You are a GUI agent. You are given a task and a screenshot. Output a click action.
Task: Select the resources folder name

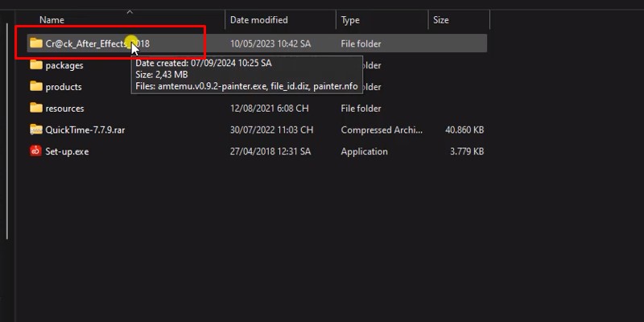[x=64, y=108]
